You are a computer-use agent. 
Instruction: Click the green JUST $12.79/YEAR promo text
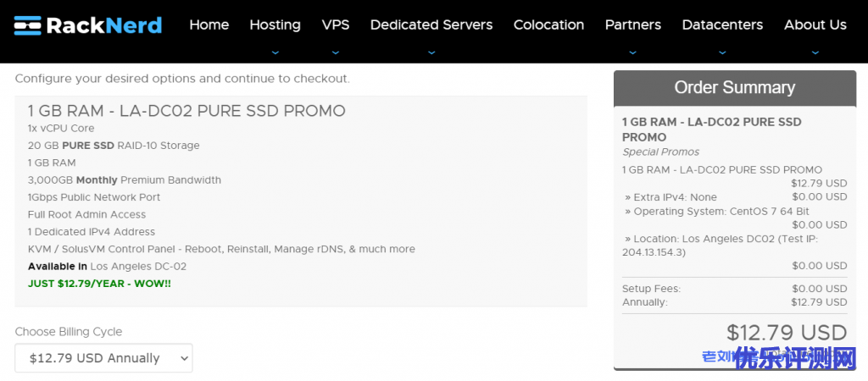click(x=99, y=283)
